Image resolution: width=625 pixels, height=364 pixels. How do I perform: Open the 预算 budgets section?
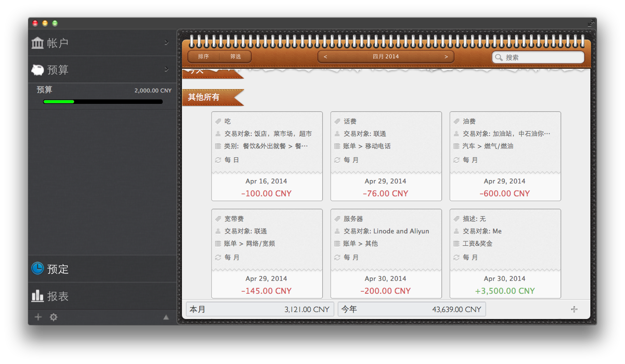tap(102, 70)
